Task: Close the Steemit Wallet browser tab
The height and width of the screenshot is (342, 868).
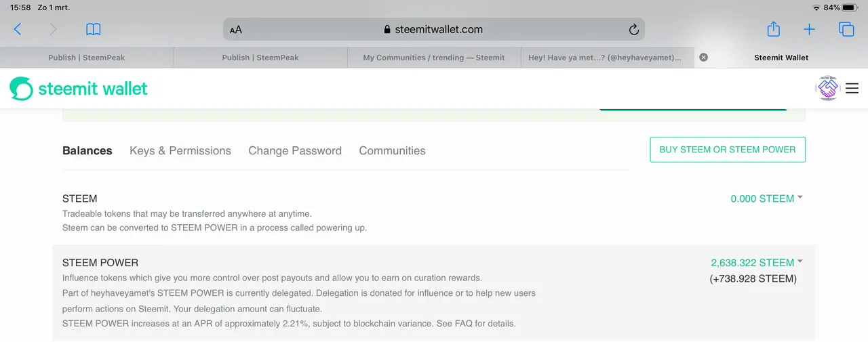Action: pos(703,58)
